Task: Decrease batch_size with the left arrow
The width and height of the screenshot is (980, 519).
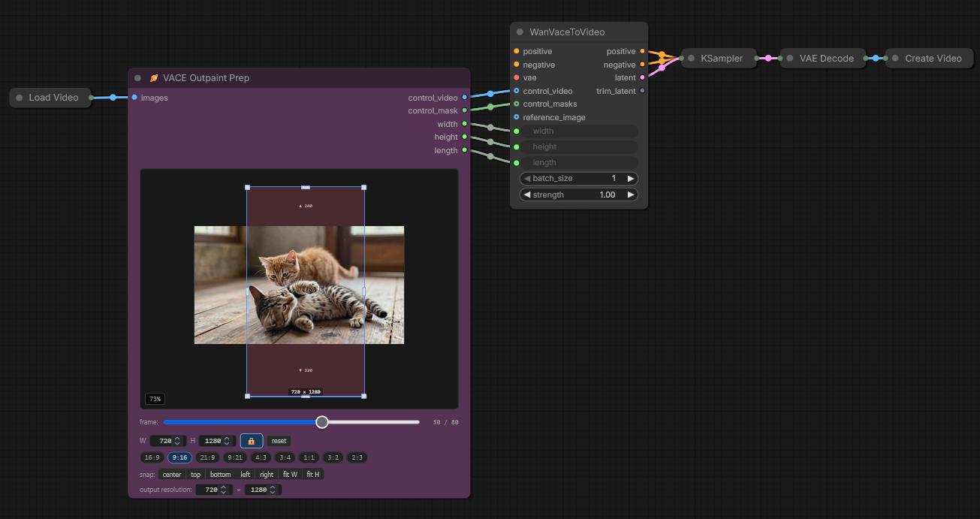Action: (527, 179)
